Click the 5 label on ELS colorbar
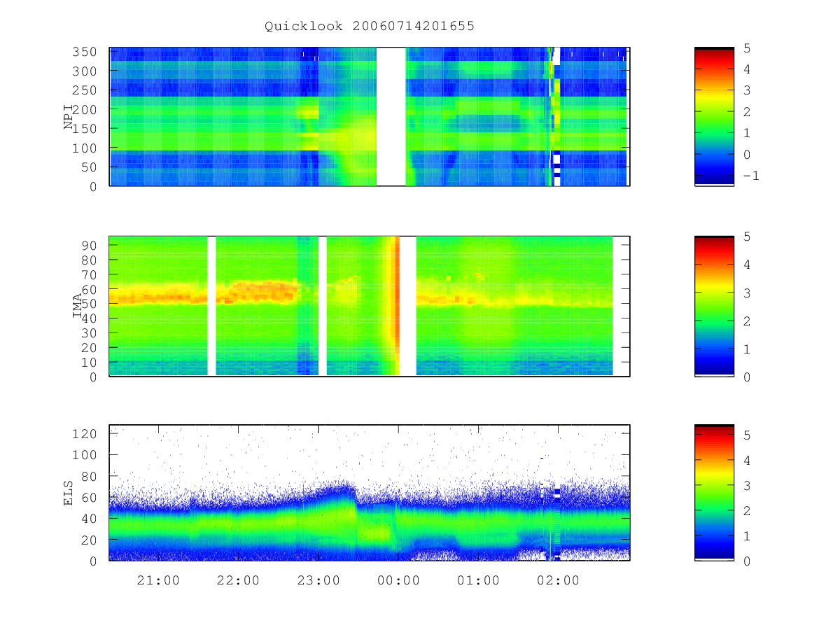The width and height of the screenshot is (840, 630). tap(747, 435)
